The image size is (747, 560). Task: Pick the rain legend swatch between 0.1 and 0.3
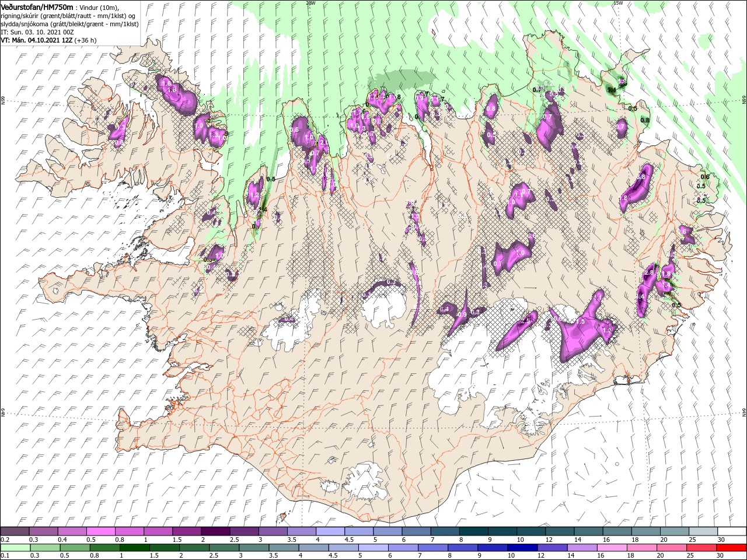(x=15, y=548)
